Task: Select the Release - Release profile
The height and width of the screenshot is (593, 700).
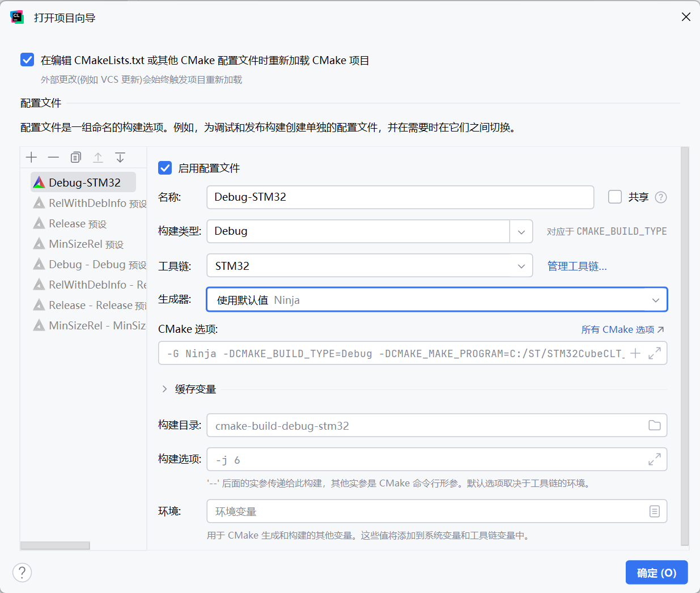Action: click(x=89, y=305)
